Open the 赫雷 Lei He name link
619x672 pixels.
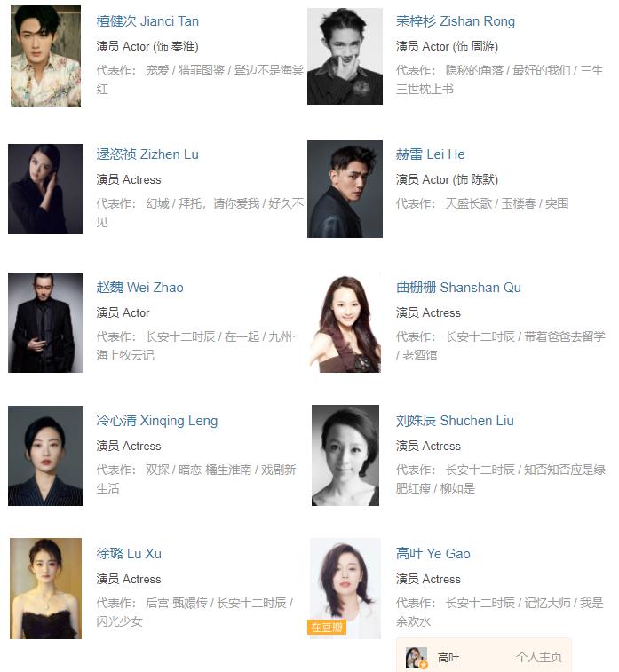coord(431,154)
